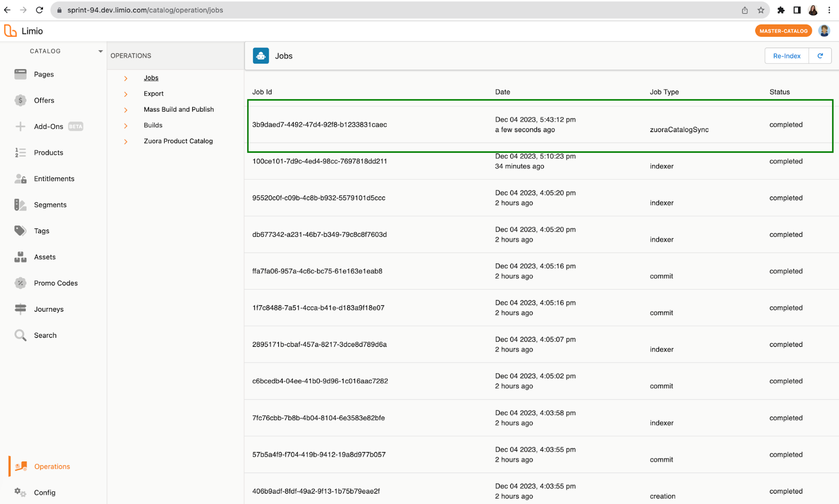The image size is (839, 504).
Task: Go back in browser history
Action: [x=7, y=10]
